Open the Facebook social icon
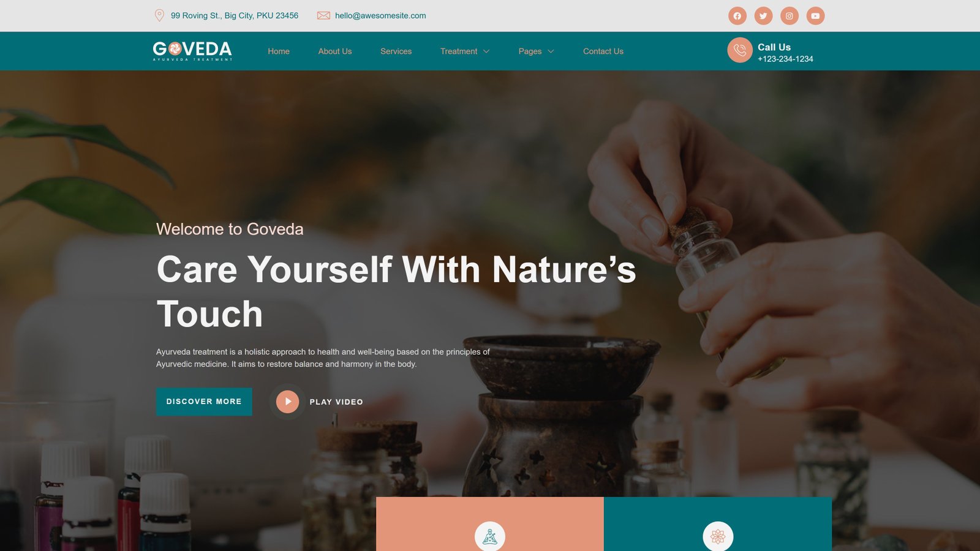This screenshot has width=980, height=551. tap(737, 16)
